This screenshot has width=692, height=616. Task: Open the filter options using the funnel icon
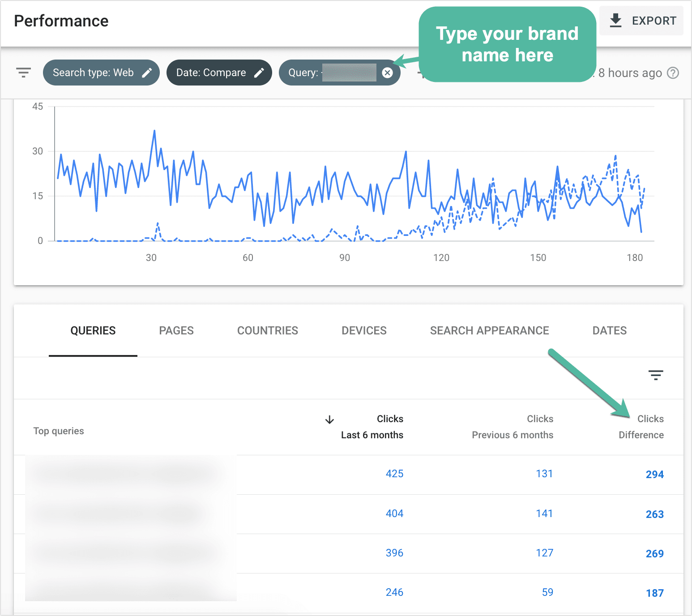[x=23, y=72]
